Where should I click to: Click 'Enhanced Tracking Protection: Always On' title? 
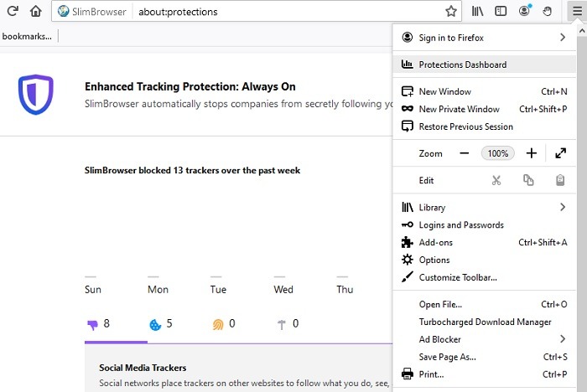pos(190,87)
